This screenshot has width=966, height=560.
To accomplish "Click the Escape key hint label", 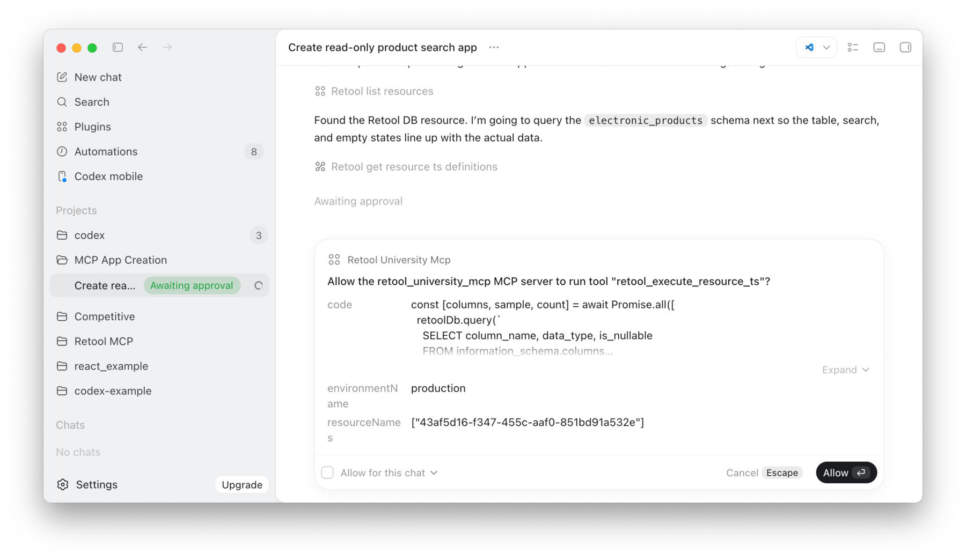I will tap(782, 473).
